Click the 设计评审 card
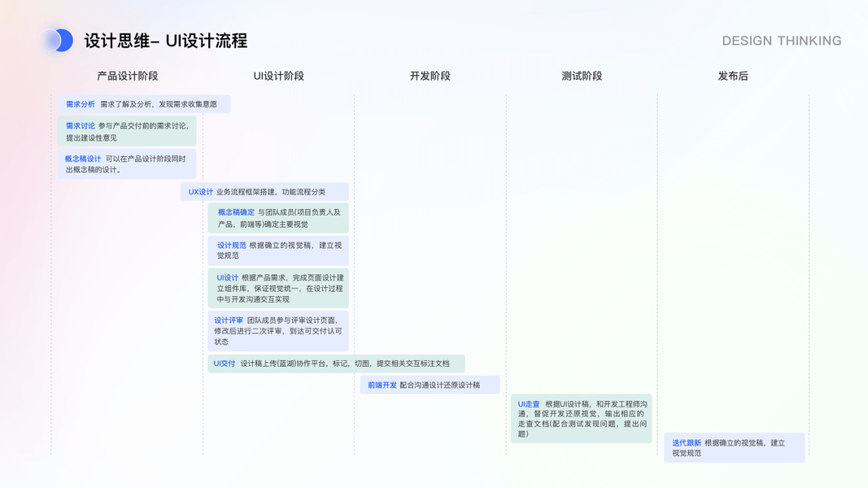 tap(278, 331)
